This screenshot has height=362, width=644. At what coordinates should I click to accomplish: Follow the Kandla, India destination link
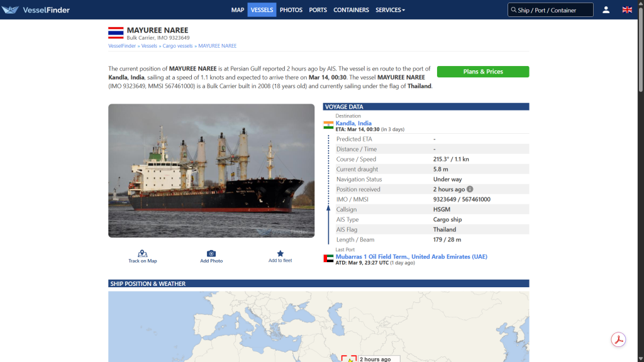353,123
